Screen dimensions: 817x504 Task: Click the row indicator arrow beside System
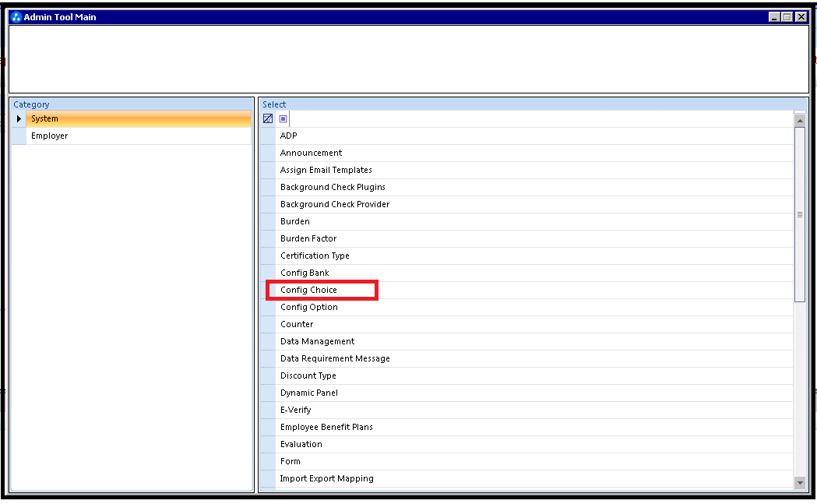tap(19, 119)
